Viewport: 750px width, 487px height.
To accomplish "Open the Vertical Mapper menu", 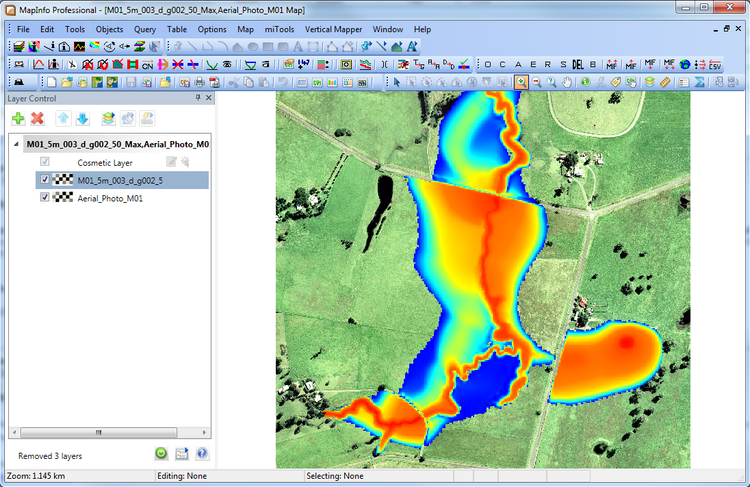I will (x=333, y=29).
